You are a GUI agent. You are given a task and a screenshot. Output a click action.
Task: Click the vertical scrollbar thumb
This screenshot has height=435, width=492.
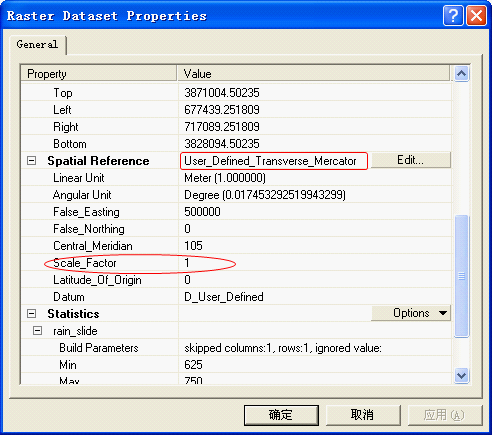coord(462,276)
